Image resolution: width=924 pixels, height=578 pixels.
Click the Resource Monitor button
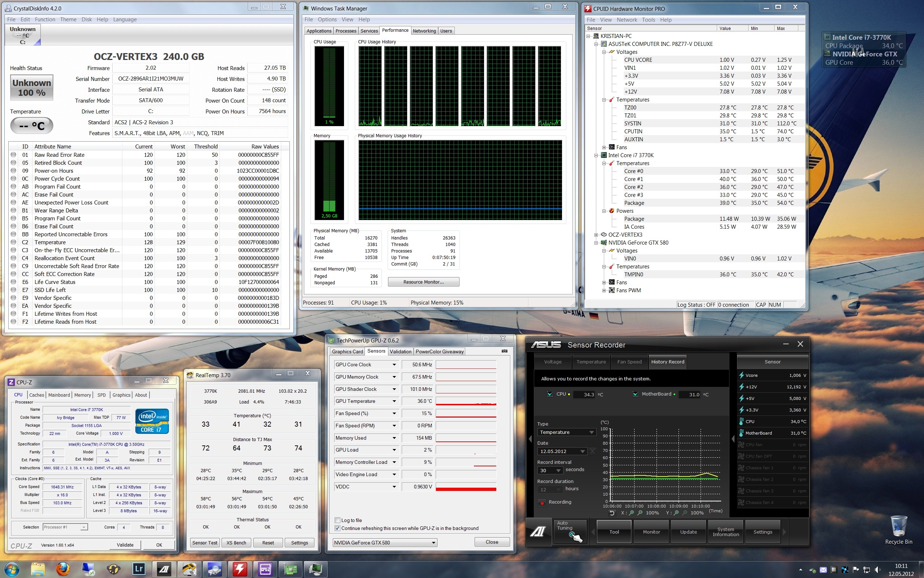(x=423, y=282)
